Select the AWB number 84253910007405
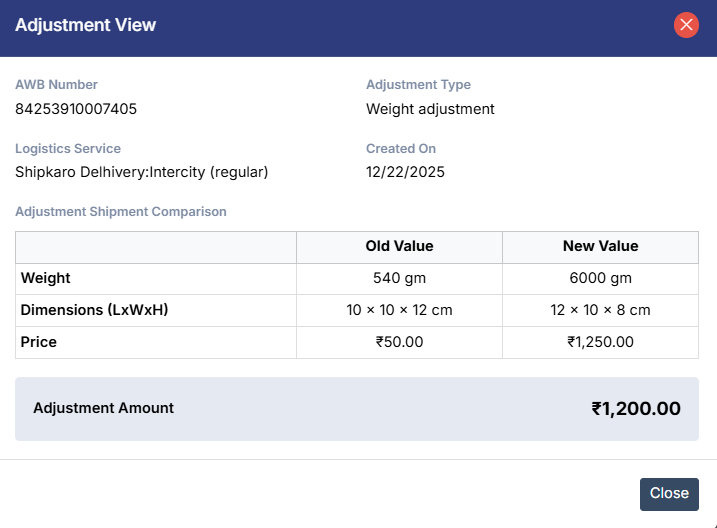Screen dimensions: 717x528 [x=76, y=109]
